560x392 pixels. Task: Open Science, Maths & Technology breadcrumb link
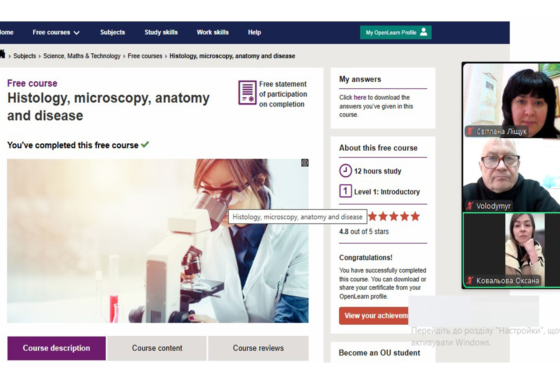click(82, 56)
